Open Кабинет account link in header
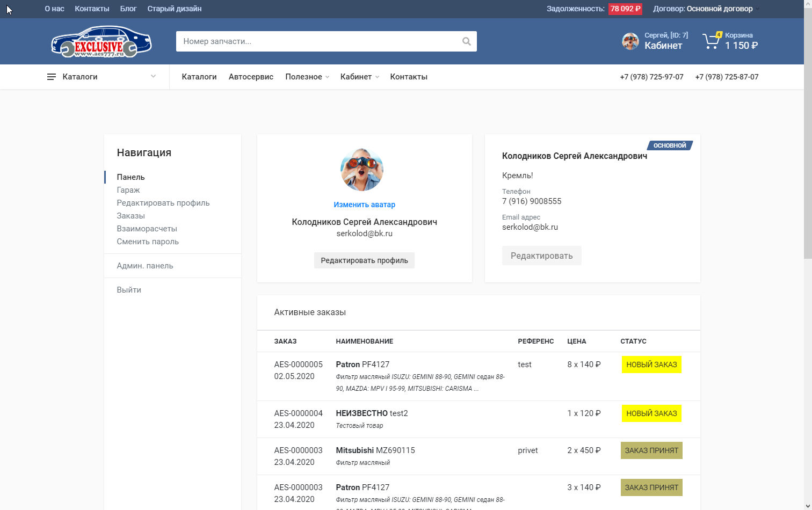The image size is (812, 510). (663, 46)
